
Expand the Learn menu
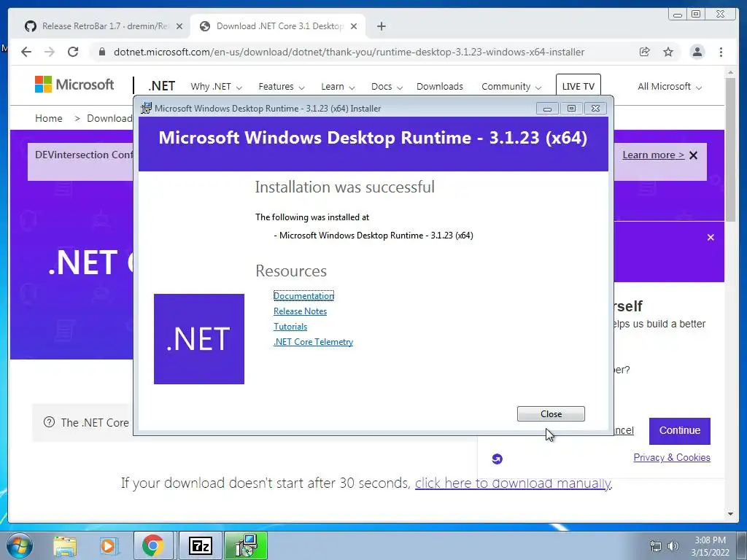click(x=338, y=87)
